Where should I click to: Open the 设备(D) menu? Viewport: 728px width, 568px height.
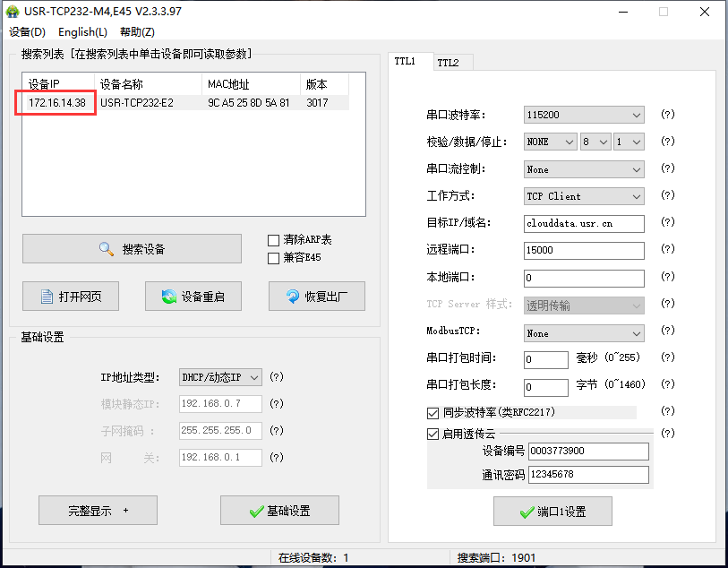27,32
